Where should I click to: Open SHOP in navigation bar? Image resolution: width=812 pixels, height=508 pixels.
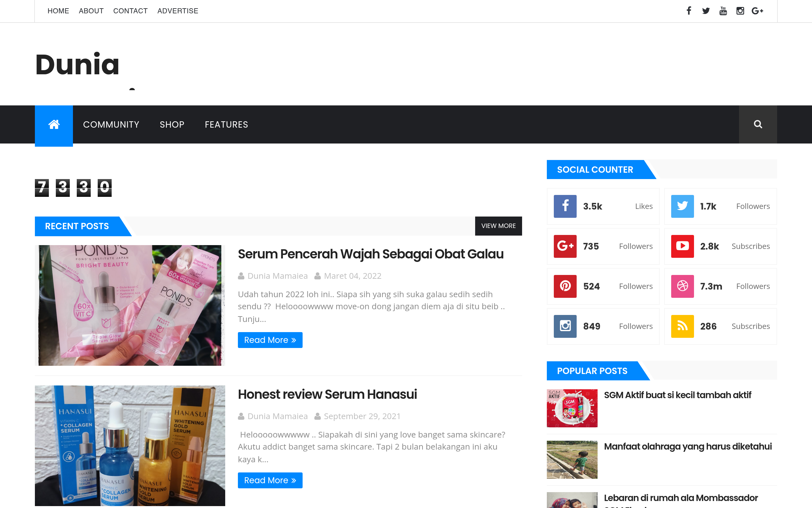[x=172, y=124]
